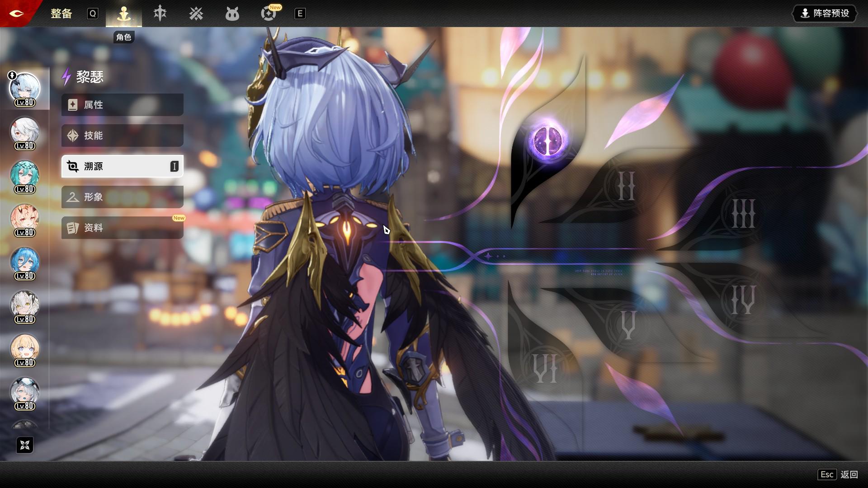Select resonance node VI
The image size is (868, 488).
pos(546,368)
